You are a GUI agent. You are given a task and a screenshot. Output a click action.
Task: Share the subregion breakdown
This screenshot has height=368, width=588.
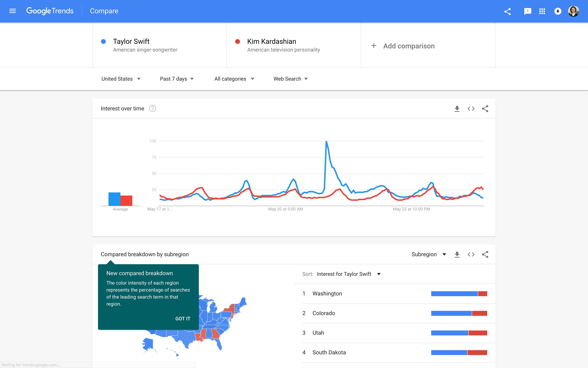click(x=485, y=254)
